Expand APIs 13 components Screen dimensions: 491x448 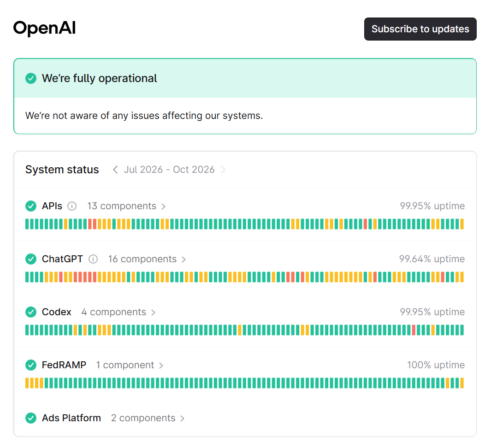click(x=126, y=206)
